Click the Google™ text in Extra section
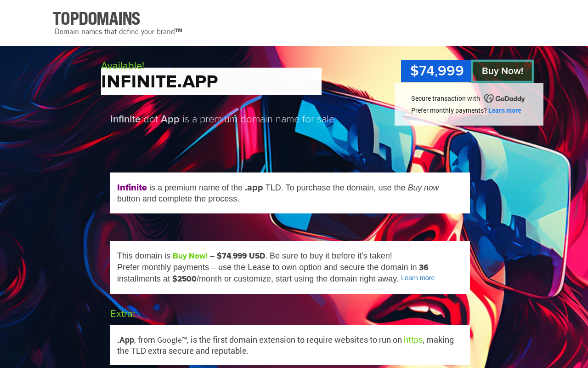Viewport: 588px width, 368px height. click(172, 340)
